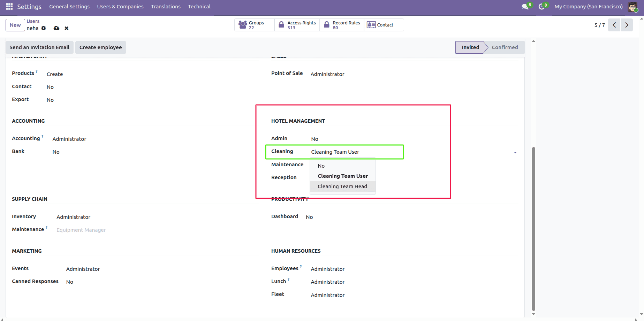Click the New button

[x=15, y=25]
